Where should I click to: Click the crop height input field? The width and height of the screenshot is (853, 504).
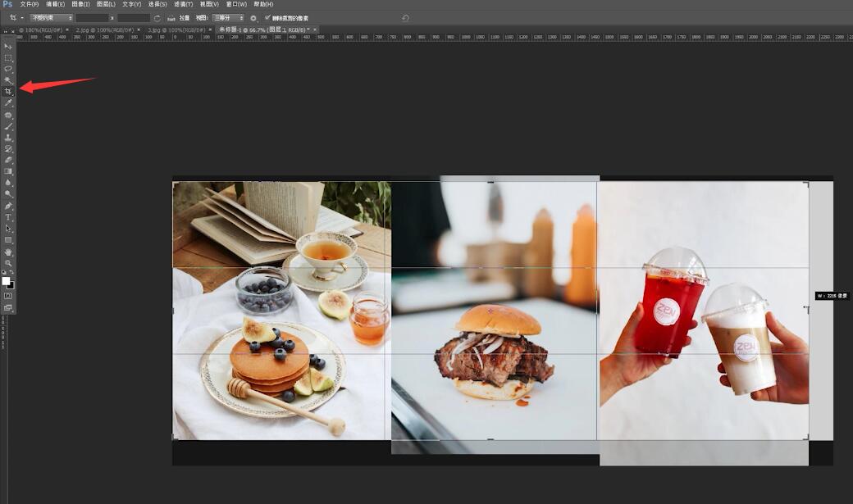134,18
